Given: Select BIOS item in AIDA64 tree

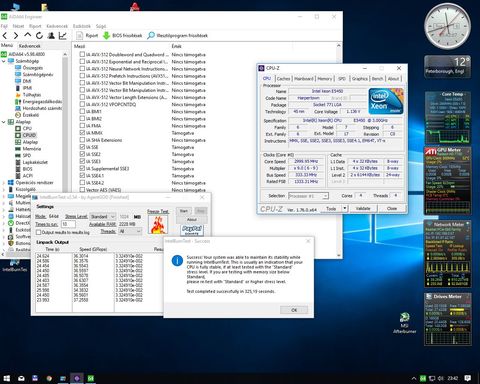Looking at the screenshot, I should (x=27, y=169).
